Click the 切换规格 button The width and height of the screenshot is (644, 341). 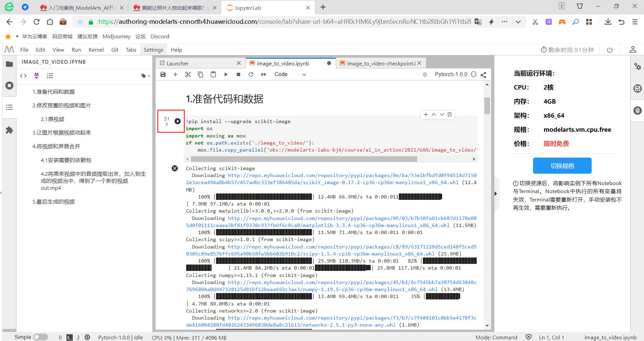(x=562, y=166)
